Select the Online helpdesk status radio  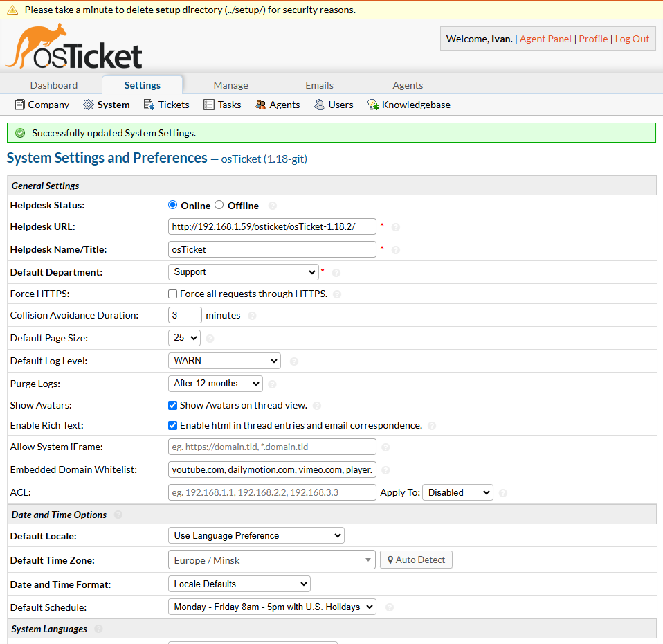172,205
